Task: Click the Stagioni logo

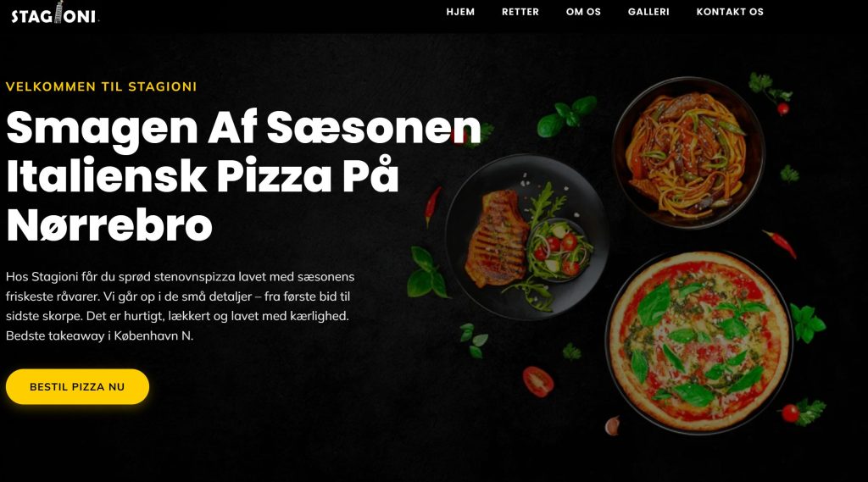Action: tap(55, 13)
